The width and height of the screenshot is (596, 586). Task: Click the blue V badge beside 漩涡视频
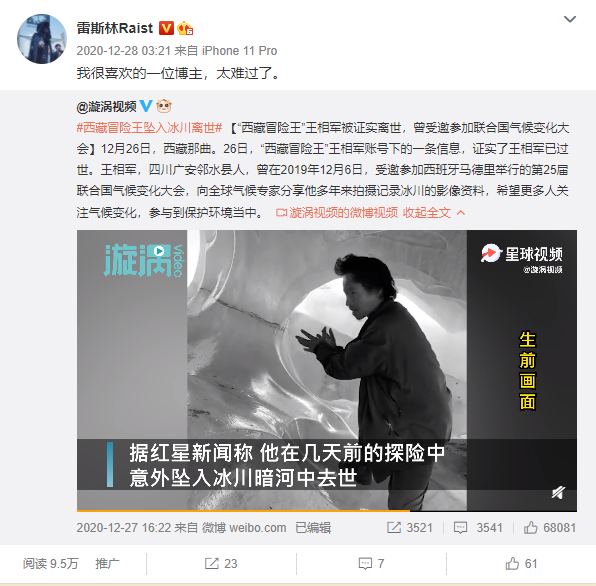(146, 106)
